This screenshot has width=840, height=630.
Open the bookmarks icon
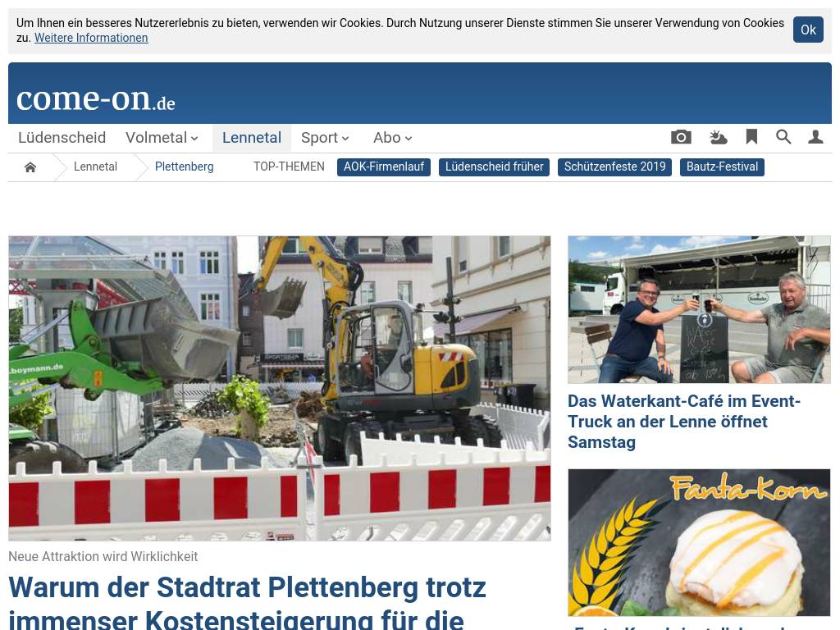[751, 137]
